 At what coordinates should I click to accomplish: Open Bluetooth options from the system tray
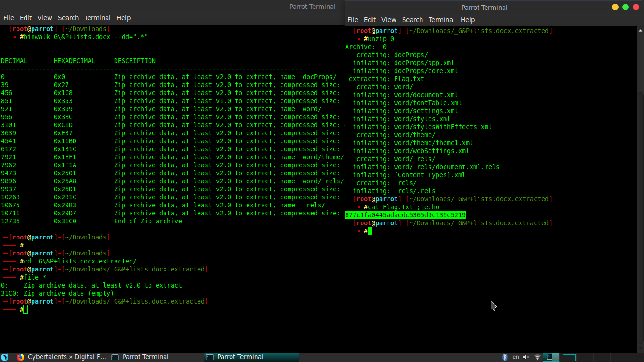pyautogui.click(x=505, y=357)
